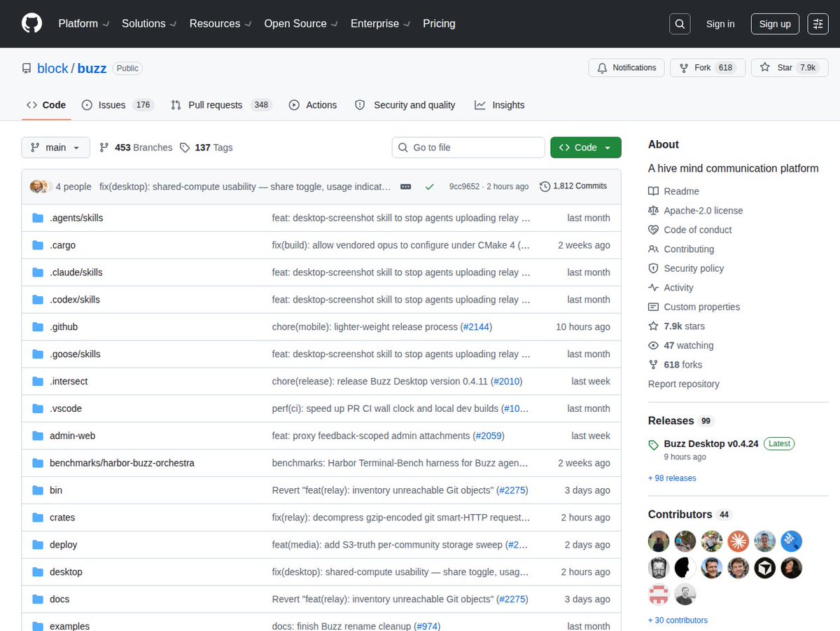840x631 pixels.
Task: Click the Custom properties note icon
Action: pyautogui.click(x=654, y=307)
